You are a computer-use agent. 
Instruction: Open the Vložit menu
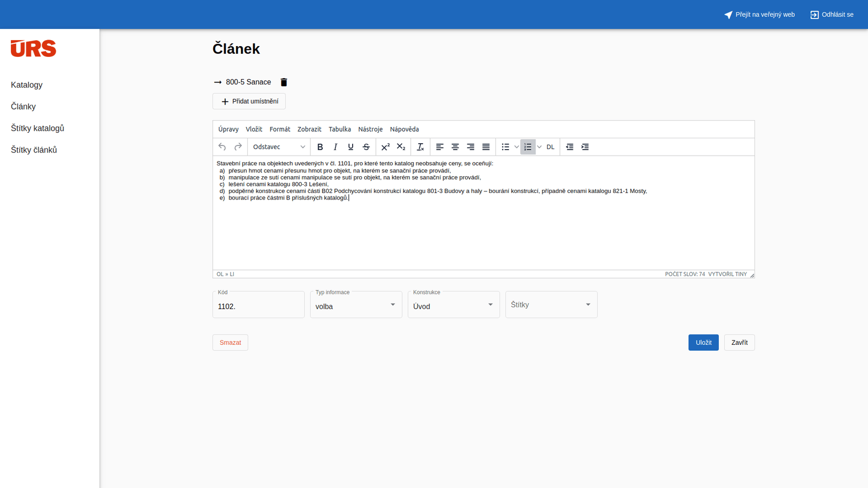coord(254,129)
